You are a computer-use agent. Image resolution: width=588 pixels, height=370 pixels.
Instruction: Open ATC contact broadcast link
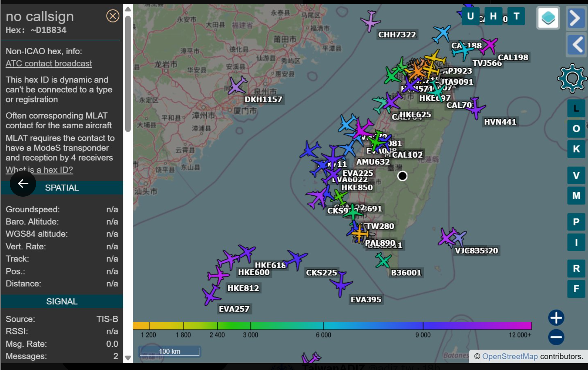coord(49,64)
